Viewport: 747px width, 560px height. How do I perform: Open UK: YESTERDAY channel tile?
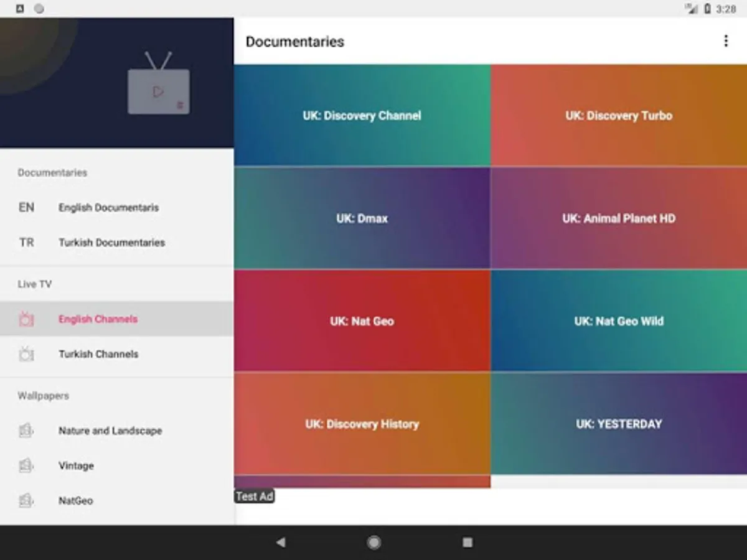coord(619,424)
